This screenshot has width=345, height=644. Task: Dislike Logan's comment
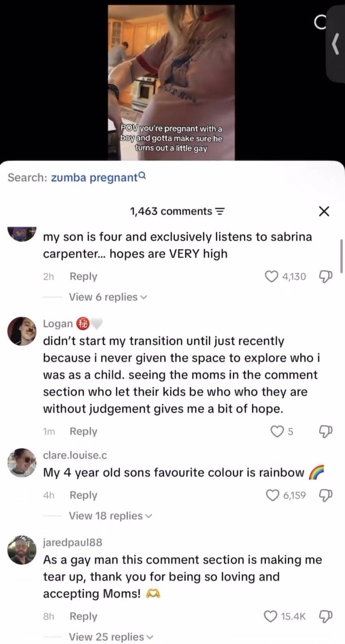(x=326, y=432)
